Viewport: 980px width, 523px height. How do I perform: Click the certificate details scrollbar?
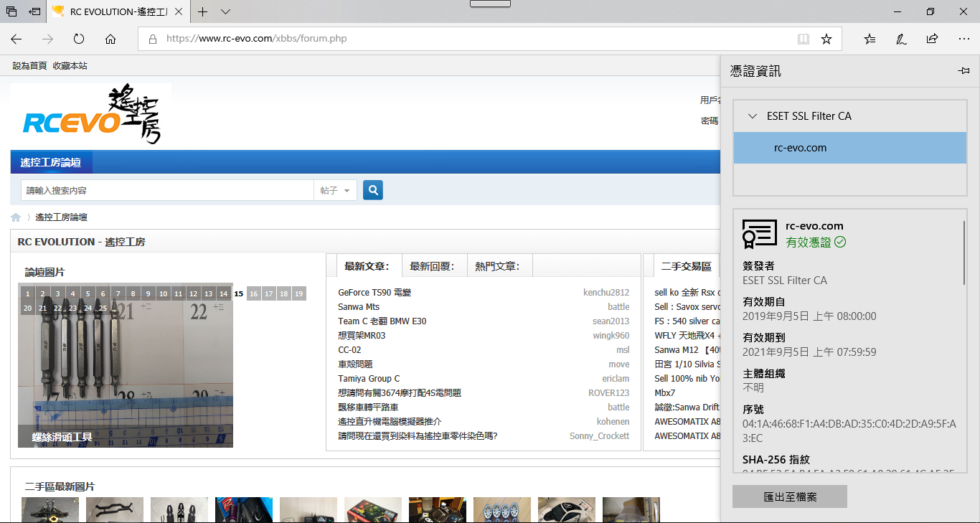[x=964, y=253]
